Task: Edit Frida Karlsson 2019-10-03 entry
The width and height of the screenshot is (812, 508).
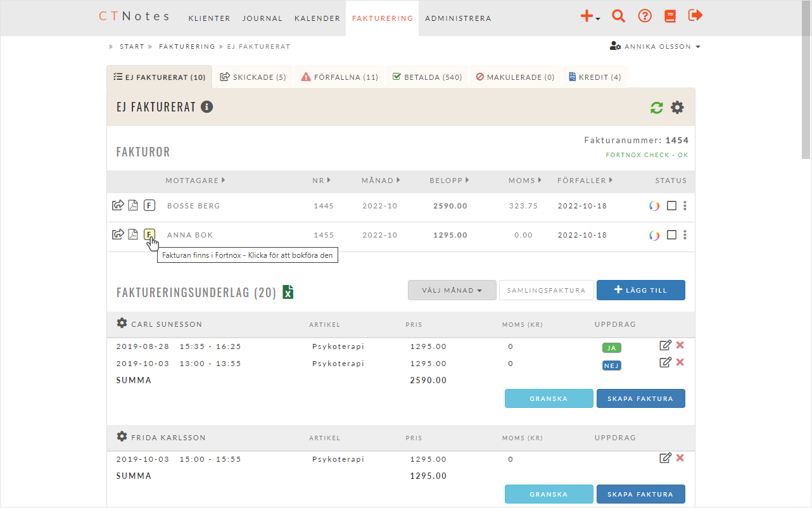Action: (665, 458)
